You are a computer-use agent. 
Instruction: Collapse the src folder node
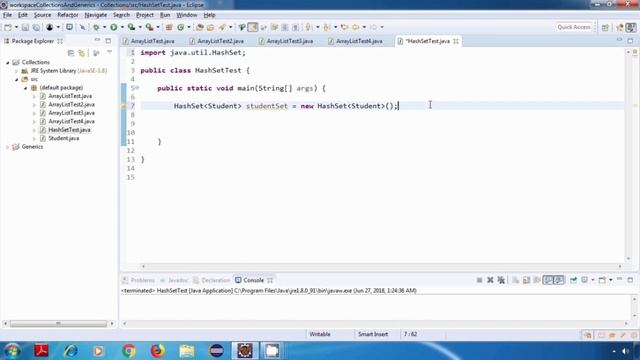pyautogui.click(x=16, y=80)
